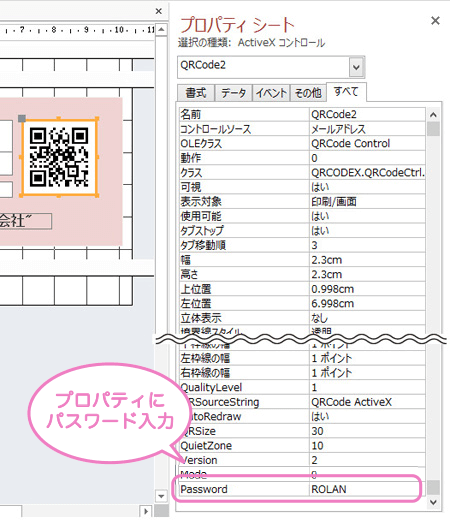Select the すべて tab
Screen dimensions: 450x526
[x=346, y=92]
